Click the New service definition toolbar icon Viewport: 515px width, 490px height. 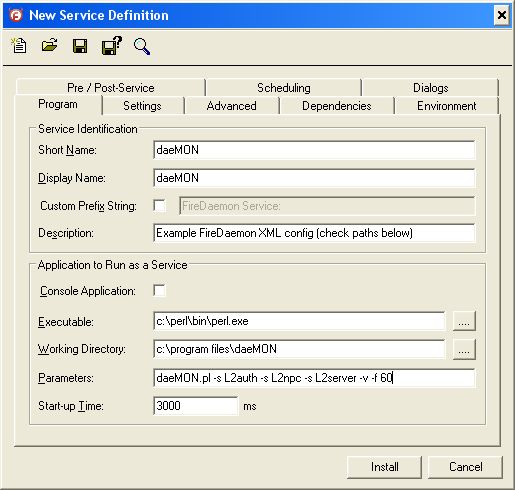pyautogui.click(x=19, y=46)
